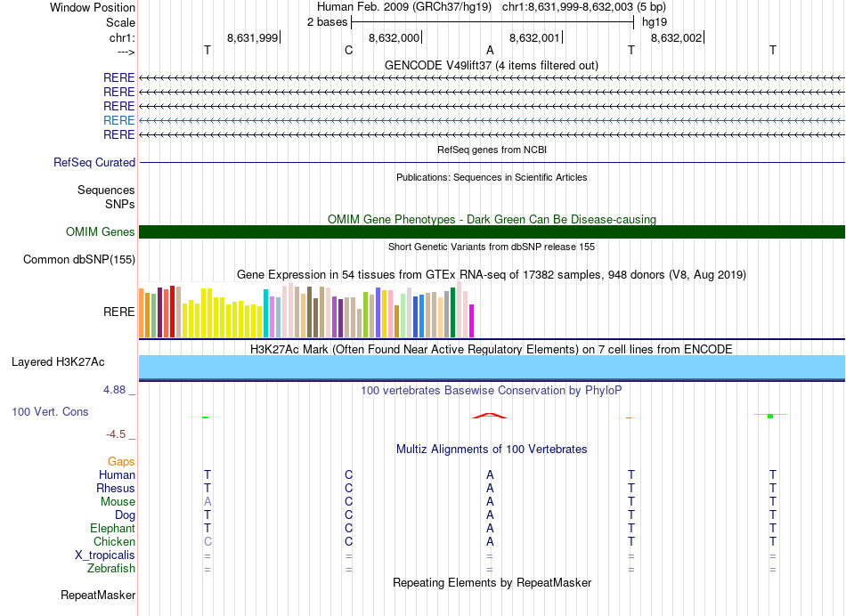The image size is (846, 616).
Task: Click the dark green GTEx expression bar
Action: click(452, 312)
